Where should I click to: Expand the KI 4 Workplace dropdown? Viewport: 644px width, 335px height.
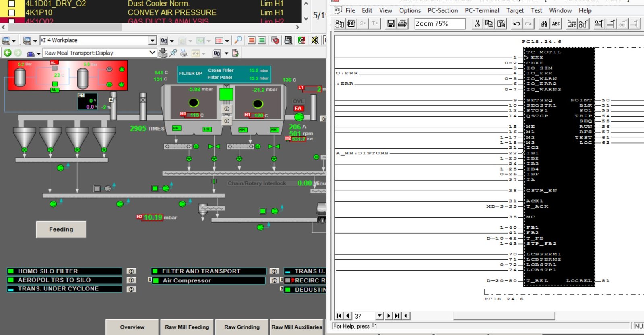tap(152, 40)
